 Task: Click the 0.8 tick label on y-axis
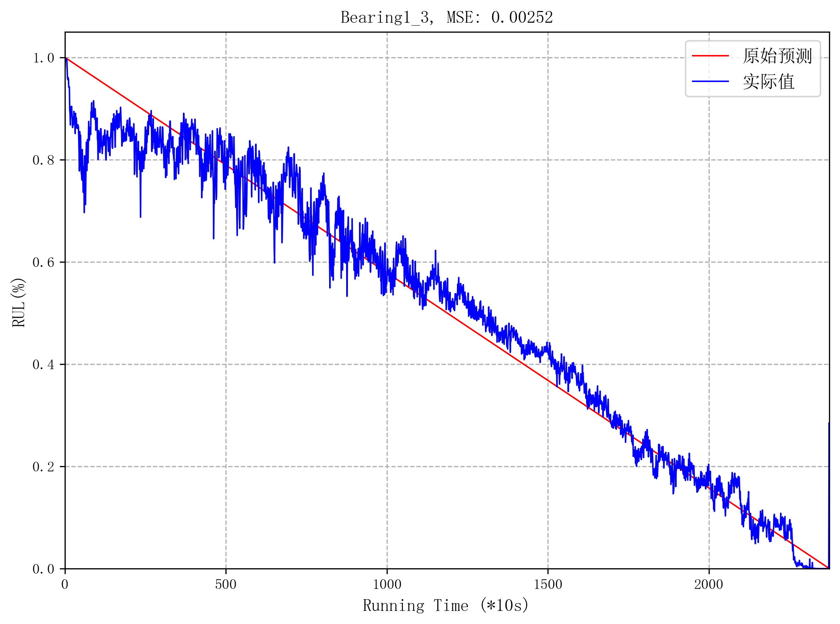tap(43, 160)
